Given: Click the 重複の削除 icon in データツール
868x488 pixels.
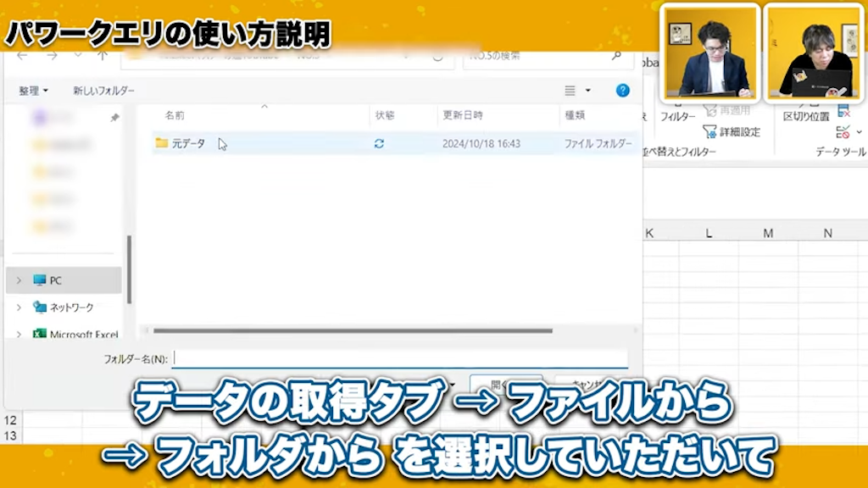Looking at the screenshot, I should pos(843,111).
